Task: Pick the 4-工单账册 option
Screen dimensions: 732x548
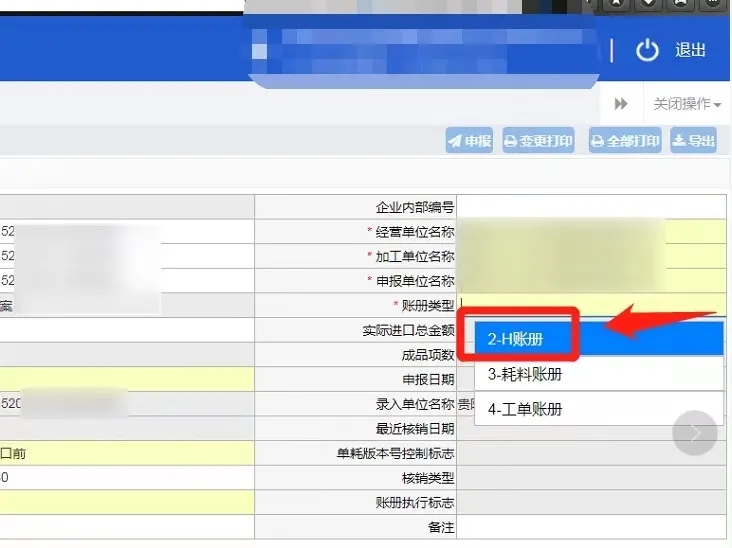Action: (598, 409)
